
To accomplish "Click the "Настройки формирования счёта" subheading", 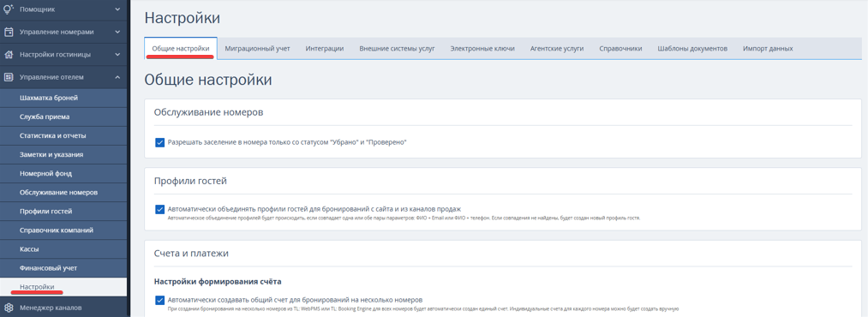I will tap(218, 282).
